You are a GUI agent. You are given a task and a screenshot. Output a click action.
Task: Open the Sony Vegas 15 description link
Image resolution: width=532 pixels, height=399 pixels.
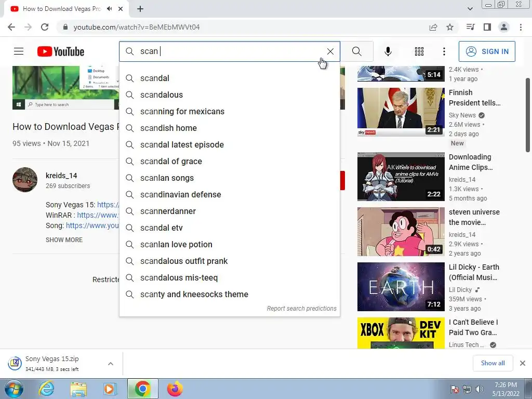[108, 205]
